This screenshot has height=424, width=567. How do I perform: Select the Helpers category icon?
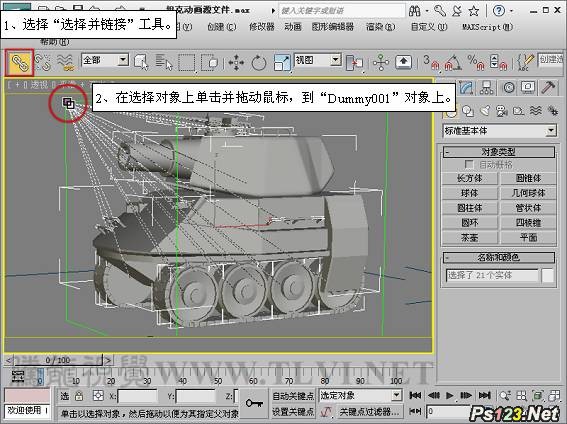519,111
